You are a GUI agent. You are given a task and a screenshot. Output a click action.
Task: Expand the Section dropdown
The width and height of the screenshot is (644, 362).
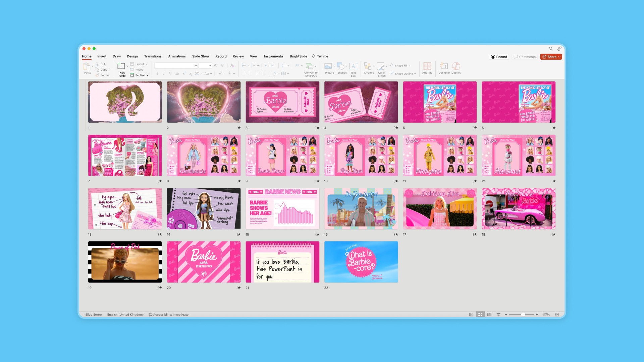click(140, 75)
